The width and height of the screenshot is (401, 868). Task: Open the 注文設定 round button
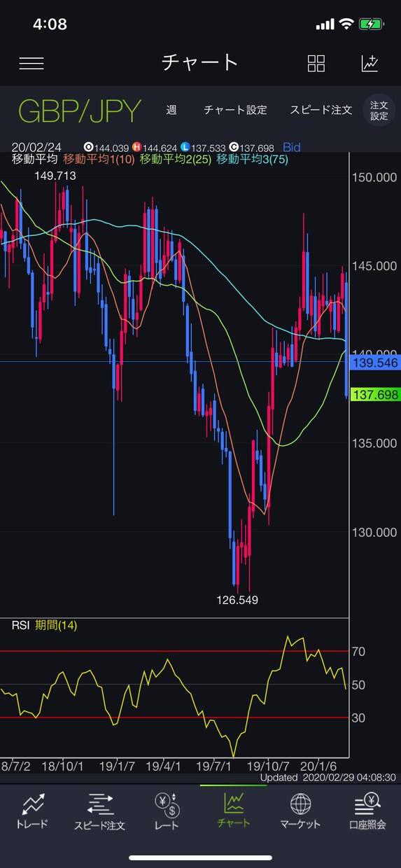tap(379, 111)
